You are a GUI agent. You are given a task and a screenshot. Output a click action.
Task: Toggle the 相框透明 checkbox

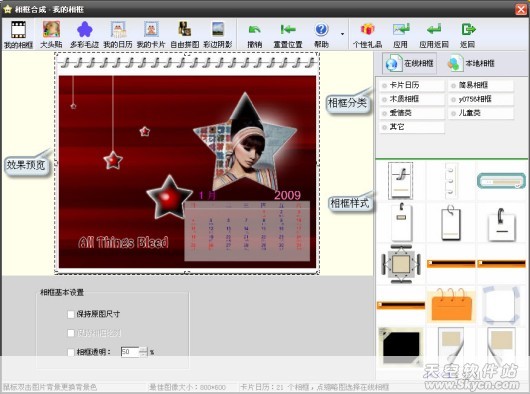click(71, 352)
